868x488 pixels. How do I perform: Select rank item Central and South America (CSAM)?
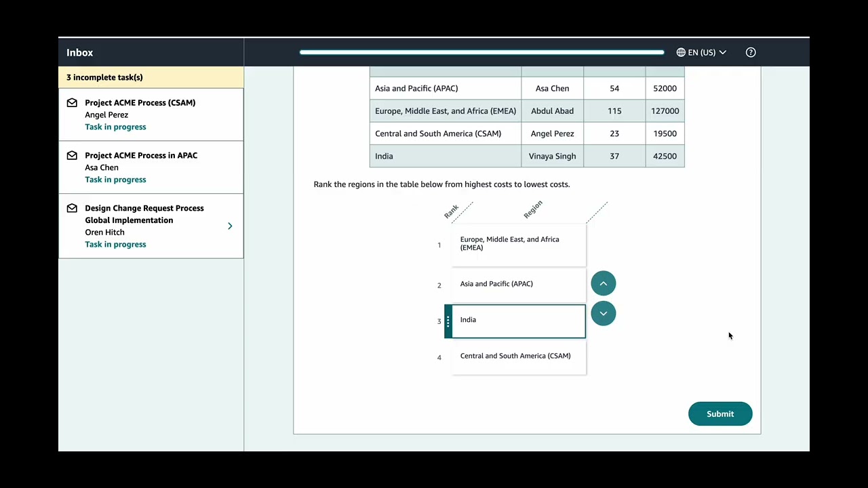[519, 357]
